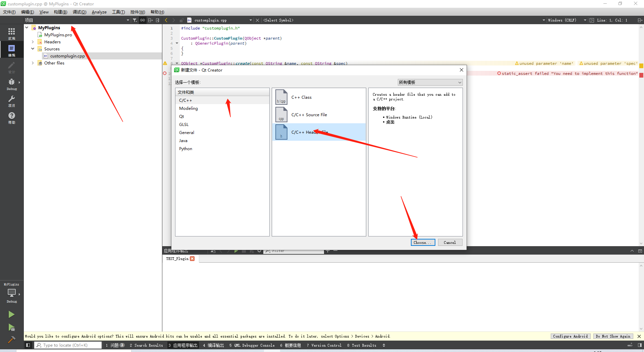Split the project sidebar panel
Viewport: 644px width, 352px height.
[150, 20]
